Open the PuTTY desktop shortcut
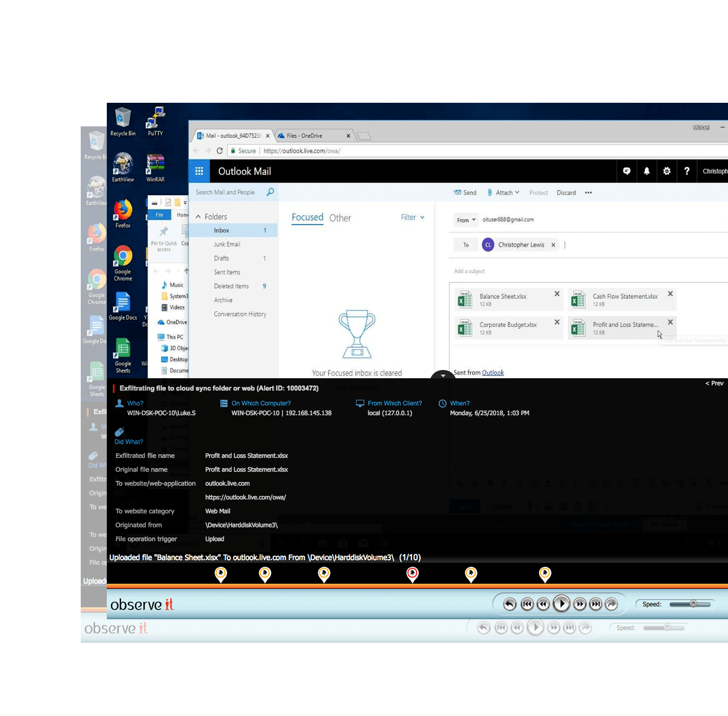 (x=155, y=121)
